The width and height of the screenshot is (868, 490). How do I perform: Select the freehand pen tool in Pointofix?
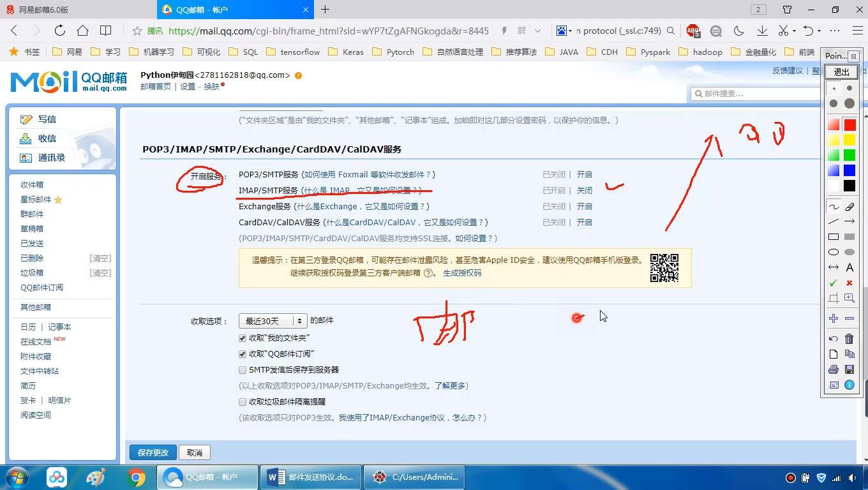tap(834, 207)
